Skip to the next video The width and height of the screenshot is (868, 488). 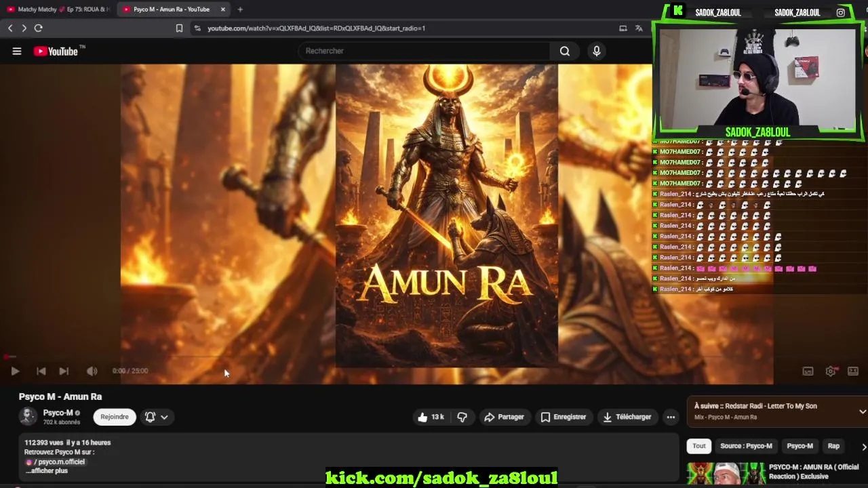(64, 371)
